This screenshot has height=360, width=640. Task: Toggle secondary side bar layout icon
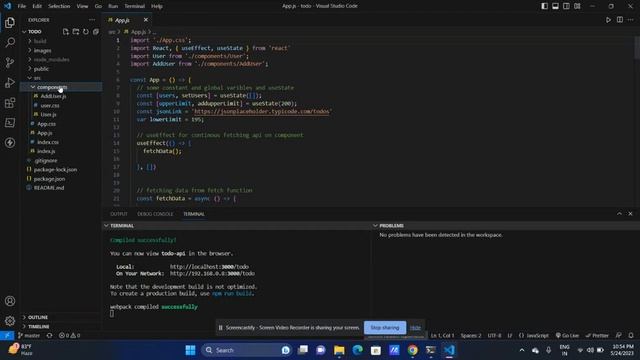click(x=566, y=6)
